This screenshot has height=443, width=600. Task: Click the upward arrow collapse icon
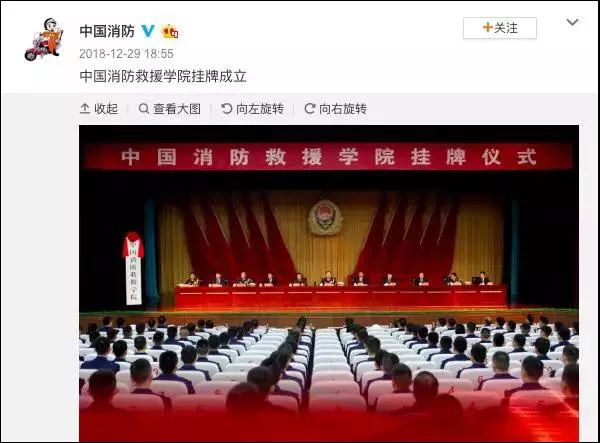point(85,109)
